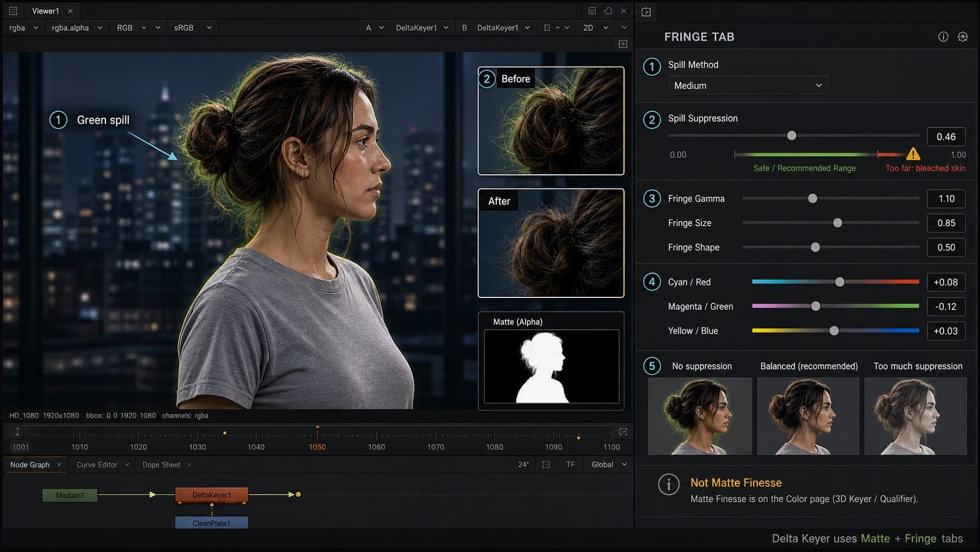Click frame 1030 on the timeline ruler
This screenshot has height=552, width=980.
point(198,447)
